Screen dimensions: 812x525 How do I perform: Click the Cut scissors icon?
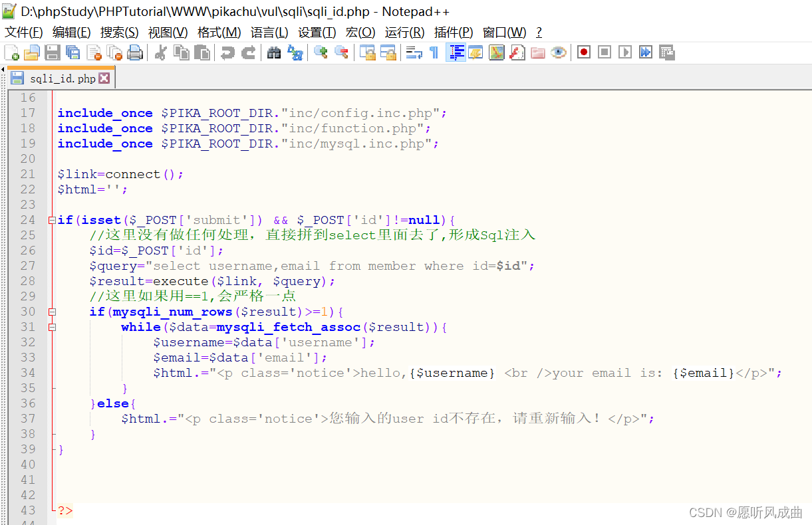coord(160,52)
